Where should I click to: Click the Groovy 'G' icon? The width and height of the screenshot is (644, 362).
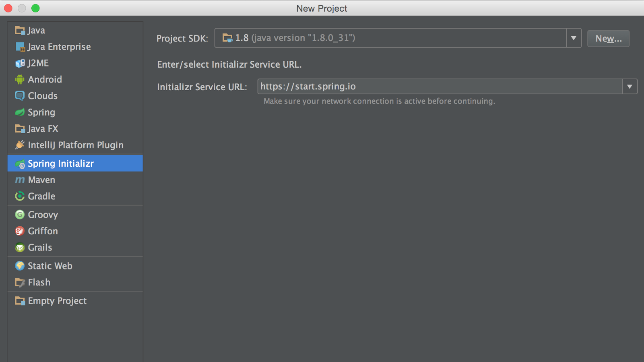(19, 215)
